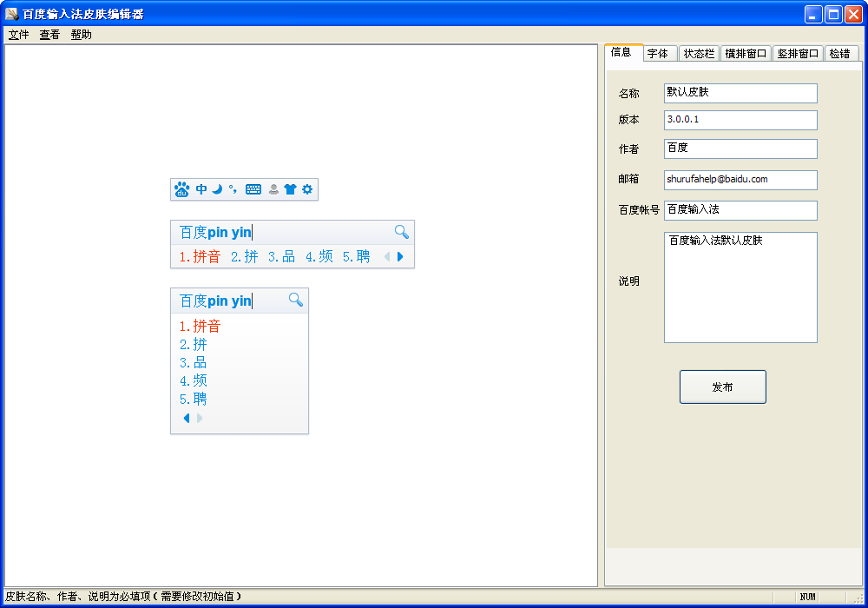The image size is (868, 608).
Task: Open the 文件 menu
Action: pos(18,35)
